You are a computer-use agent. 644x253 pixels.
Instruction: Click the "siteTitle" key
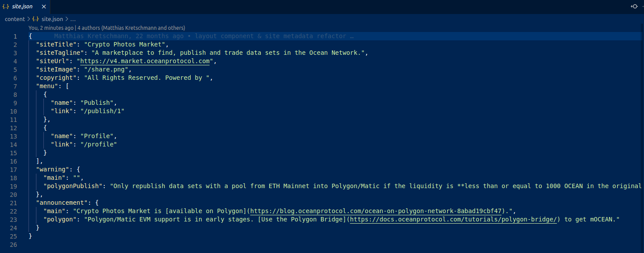click(x=57, y=44)
